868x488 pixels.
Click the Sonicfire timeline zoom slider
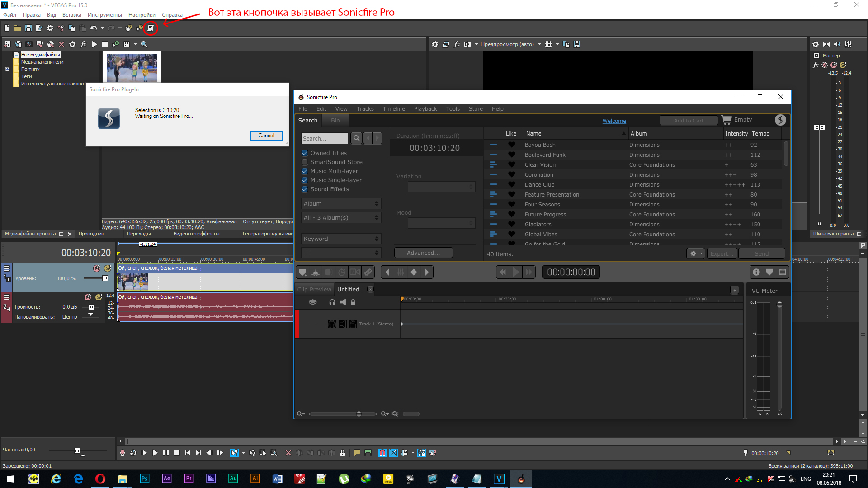click(359, 414)
